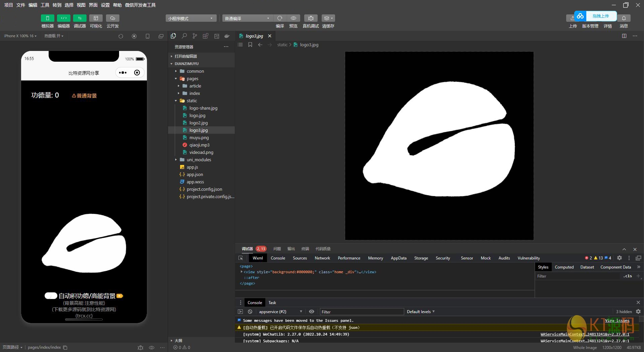
Task: Expand the uni_modules folder
Action: [x=199, y=160]
